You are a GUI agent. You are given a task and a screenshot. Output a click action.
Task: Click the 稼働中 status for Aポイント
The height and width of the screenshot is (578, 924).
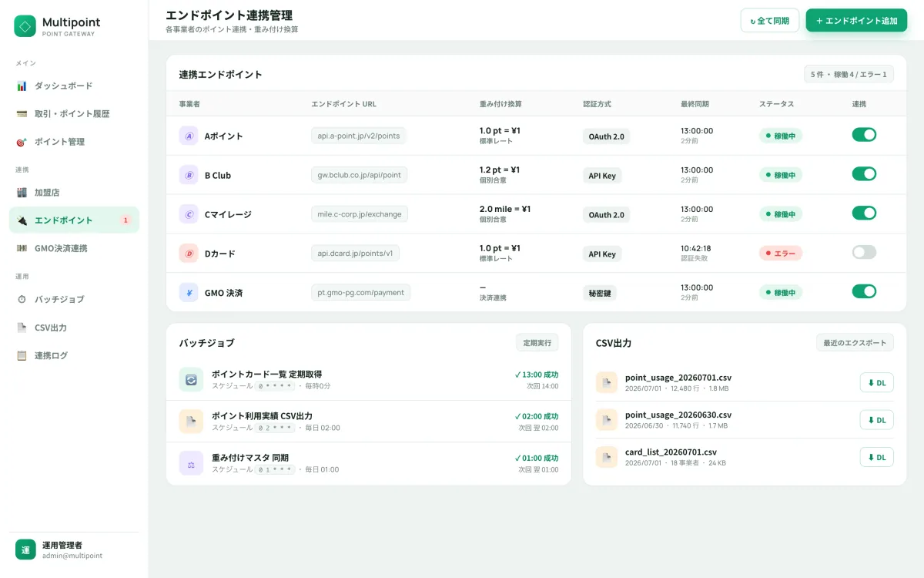781,136
